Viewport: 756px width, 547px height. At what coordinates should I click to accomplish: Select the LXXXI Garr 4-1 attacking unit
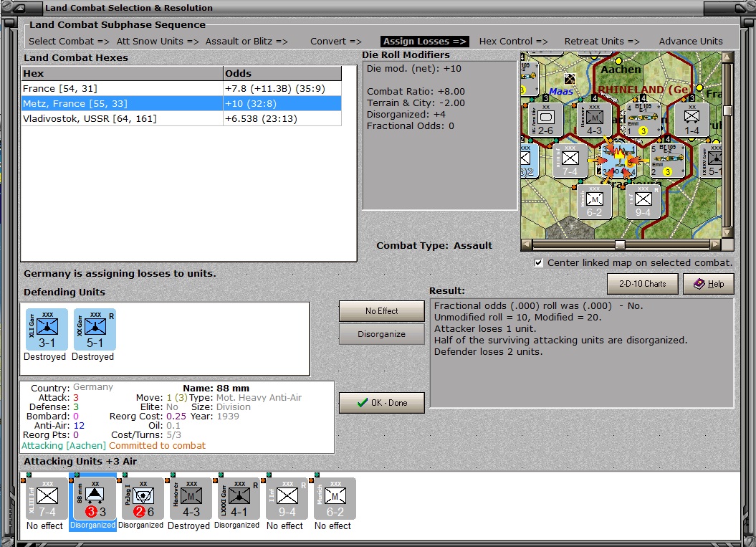239,499
